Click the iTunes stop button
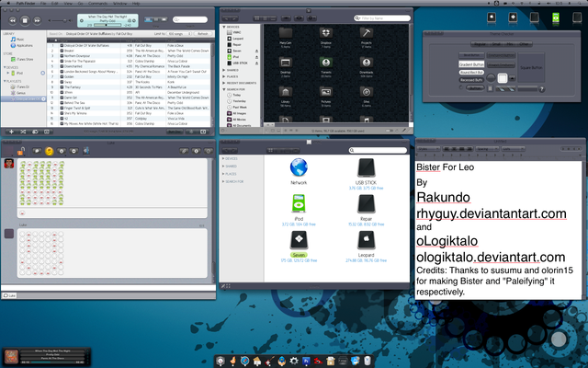588x368 pixels. (25, 20)
